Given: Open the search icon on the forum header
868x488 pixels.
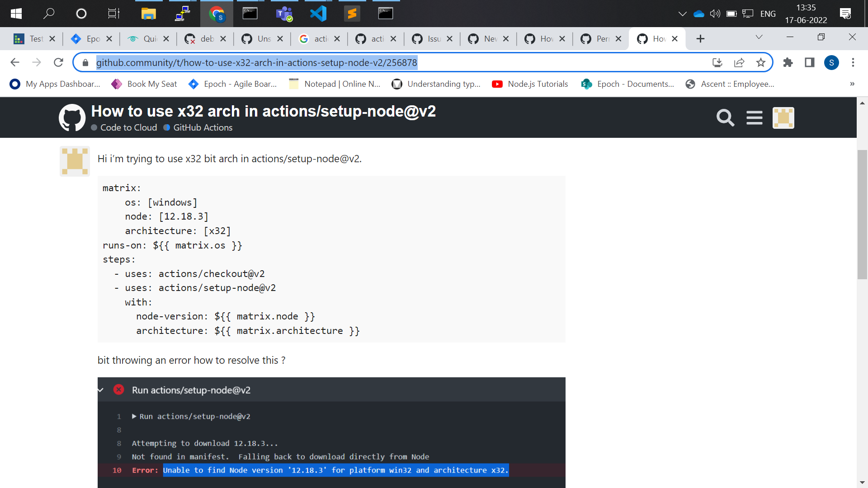Looking at the screenshot, I should pos(725,117).
